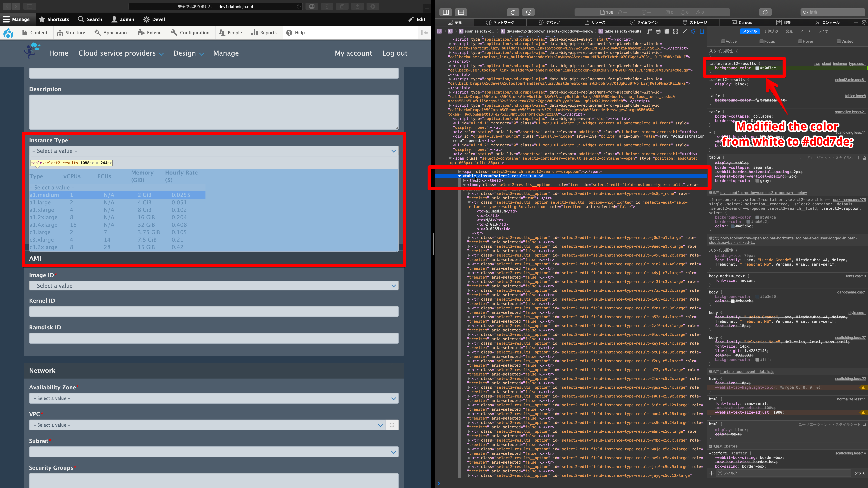
Task: Open aws_cloud_instance_type.css:1 source link
Action: [x=839, y=64]
